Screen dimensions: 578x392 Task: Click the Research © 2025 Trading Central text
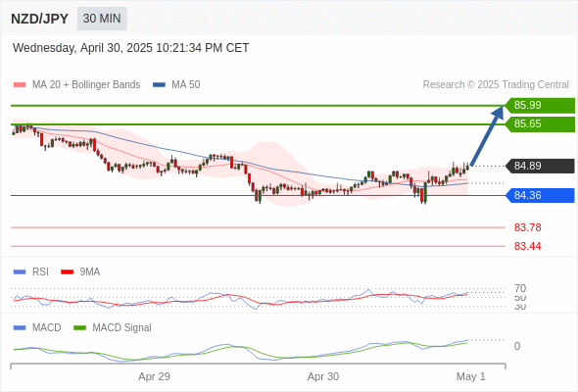pos(496,85)
